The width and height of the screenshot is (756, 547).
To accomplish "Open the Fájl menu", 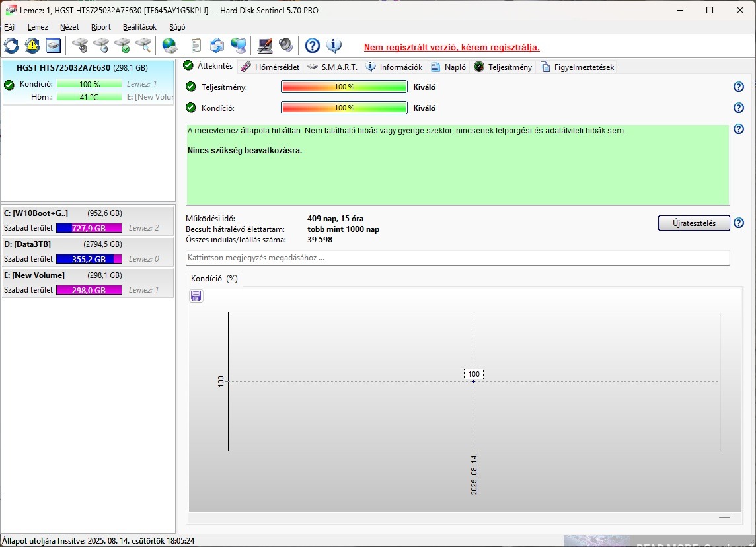I will 10,27.
